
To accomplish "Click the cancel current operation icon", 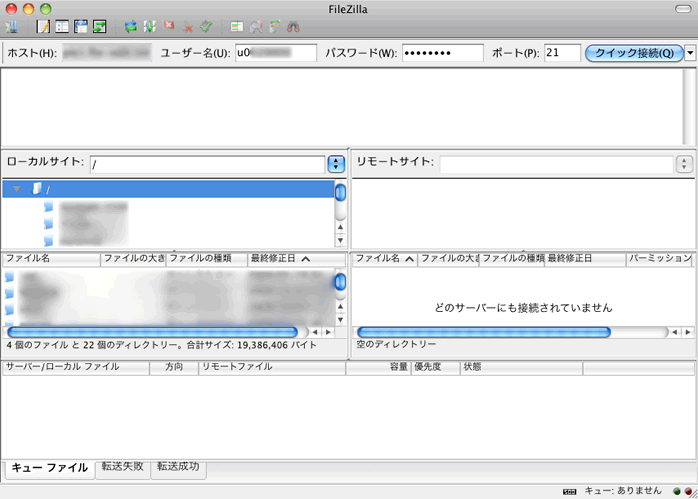I will point(169,26).
